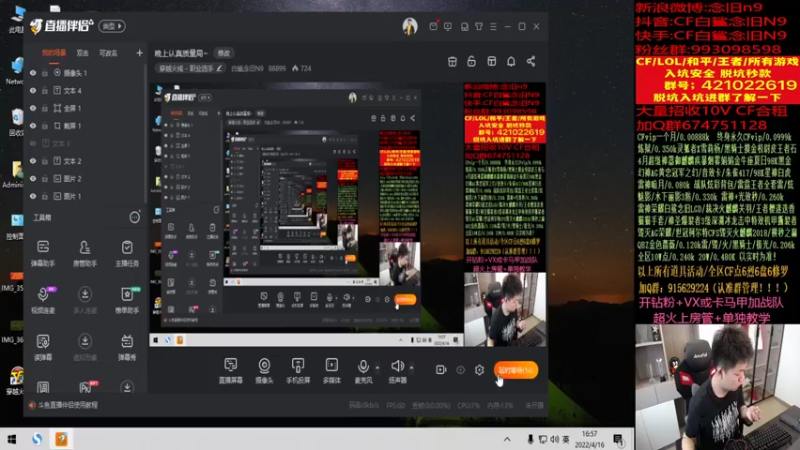Click the share icon above the preview

point(531,62)
